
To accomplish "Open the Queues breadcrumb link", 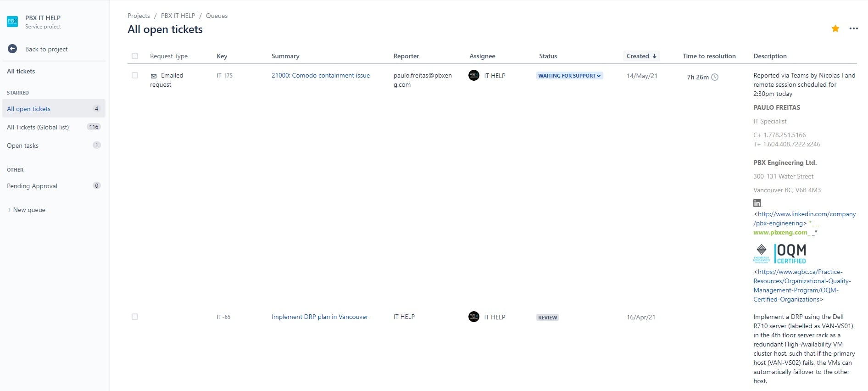I will tap(217, 16).
